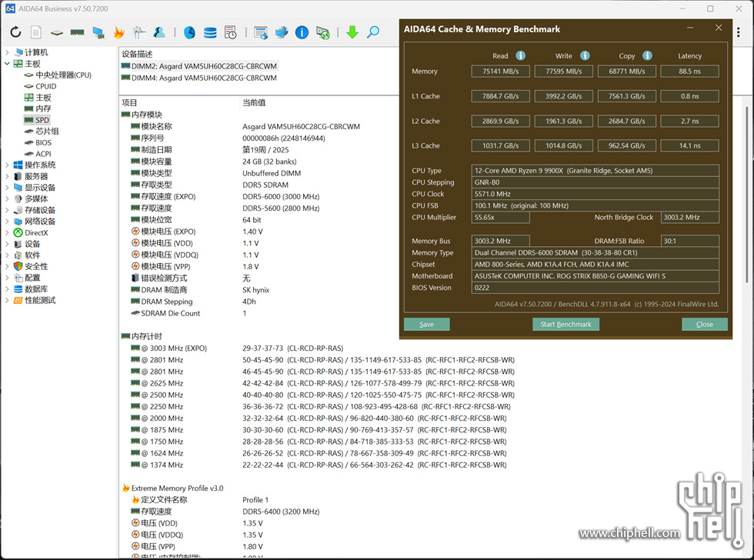Click the Read column info icon
The height and width of the screenshot is (560, 754).
[521, 55]
